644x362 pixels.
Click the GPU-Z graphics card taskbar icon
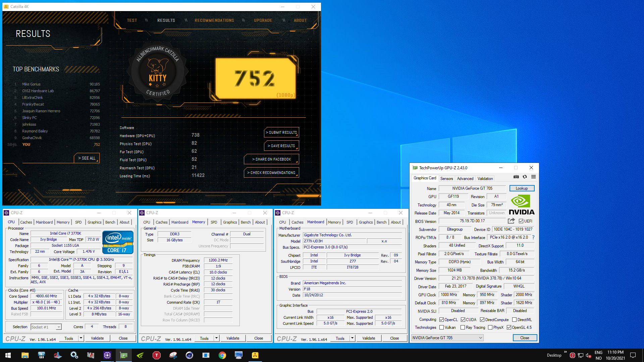click(124, 355)
